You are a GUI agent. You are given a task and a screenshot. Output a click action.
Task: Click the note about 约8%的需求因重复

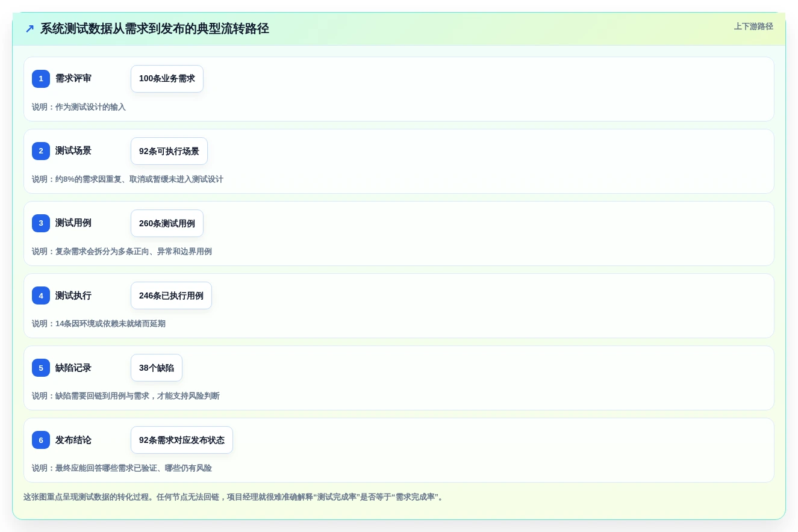[128, 179]
